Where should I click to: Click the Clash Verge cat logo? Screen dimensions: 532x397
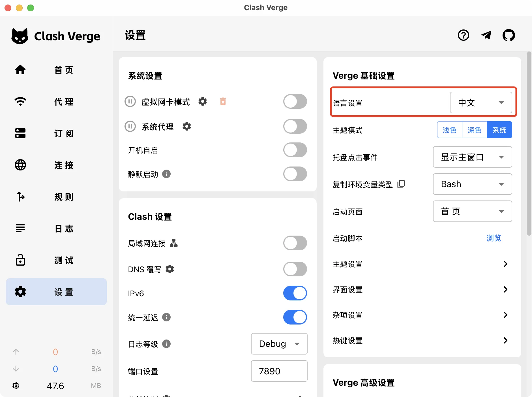(20, 36)
